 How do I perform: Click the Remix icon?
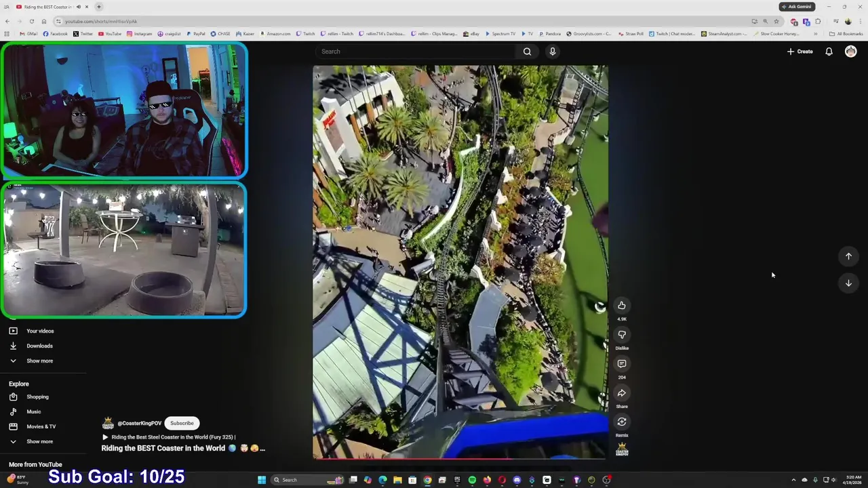point(622,422)
